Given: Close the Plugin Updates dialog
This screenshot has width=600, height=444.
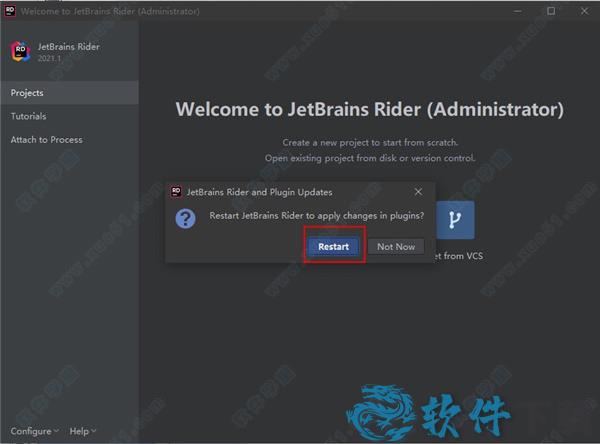Looking at the screenshot, I should [x=418, y=191].
